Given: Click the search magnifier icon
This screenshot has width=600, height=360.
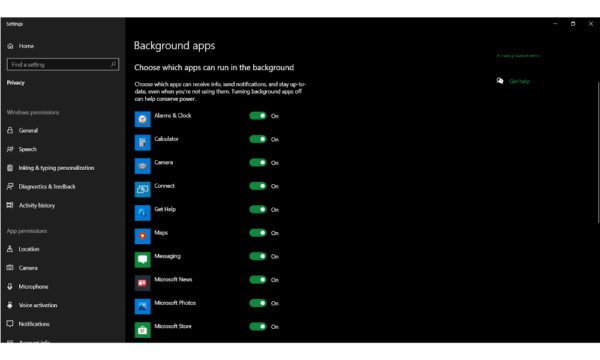Looking at the screenshot, I should 113,64.
